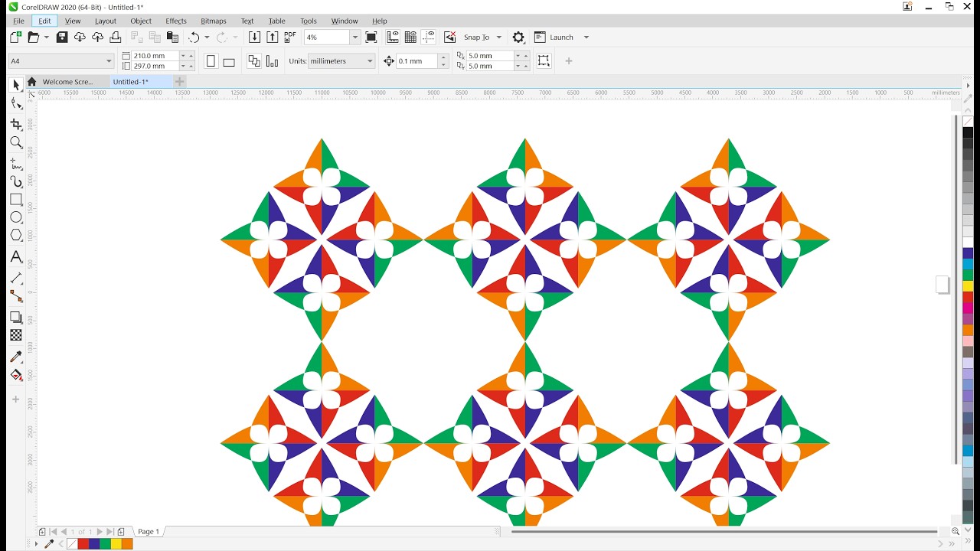Open the Edit menu
Viewport: 980px width, 551px height.
pyautogui.click(x=44, y=21)
